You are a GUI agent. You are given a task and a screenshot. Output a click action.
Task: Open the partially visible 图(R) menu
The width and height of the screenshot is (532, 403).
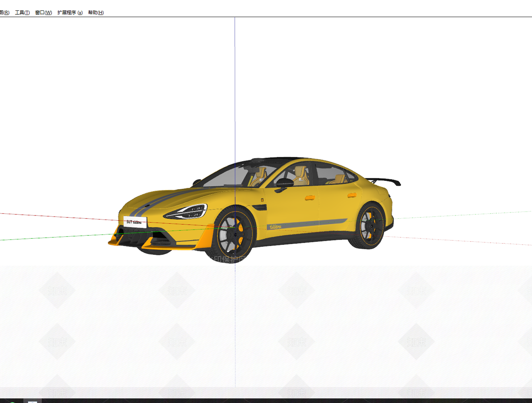coord(5,13)
